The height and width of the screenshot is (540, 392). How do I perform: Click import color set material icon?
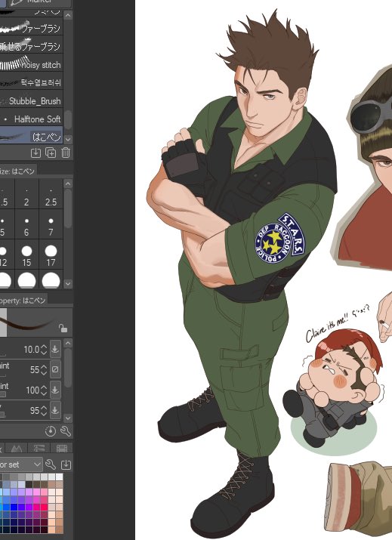point(66,464)
